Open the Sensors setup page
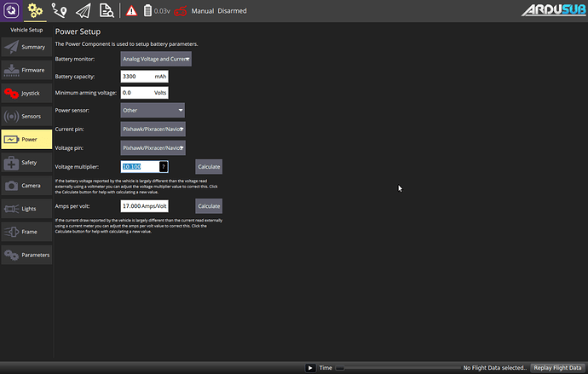The width and height of the screenshot is (588, 374). (26, 116)
